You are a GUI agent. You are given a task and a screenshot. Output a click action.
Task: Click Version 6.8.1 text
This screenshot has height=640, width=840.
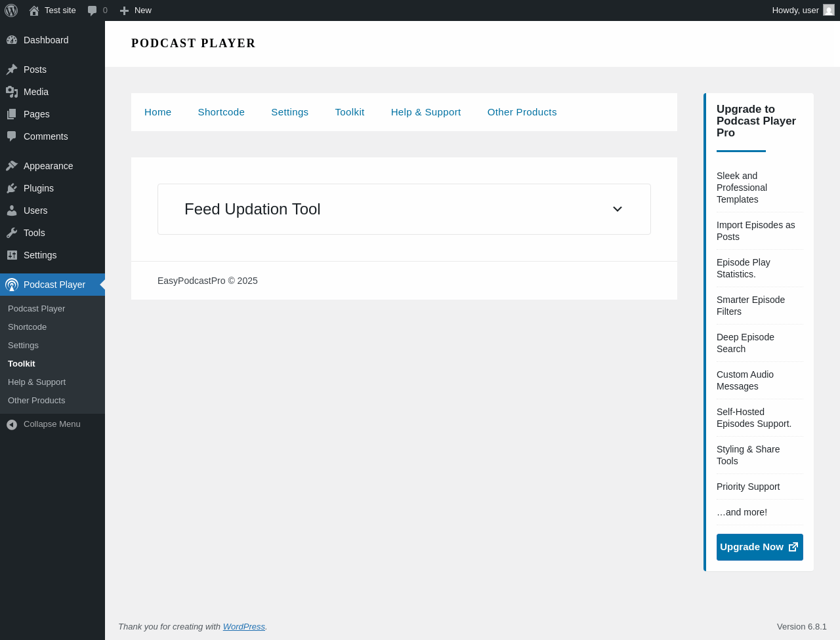point(802,627)
